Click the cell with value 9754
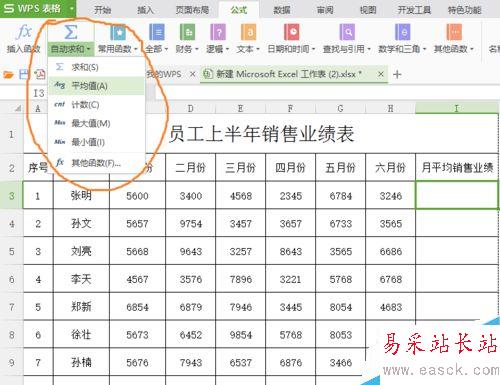Image resolution: width=500 pixels, height=385 pixels. click(x=190, y=223)
